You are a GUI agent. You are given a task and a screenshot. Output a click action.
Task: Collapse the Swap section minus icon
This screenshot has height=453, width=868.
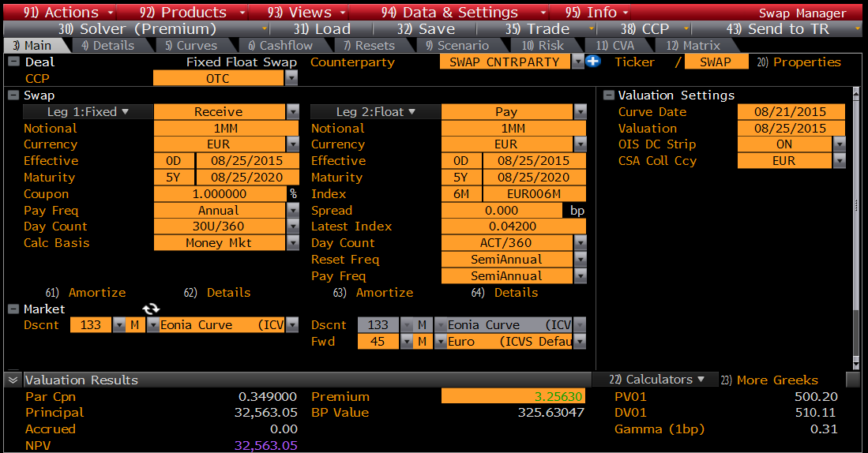[x=13, y=95]
